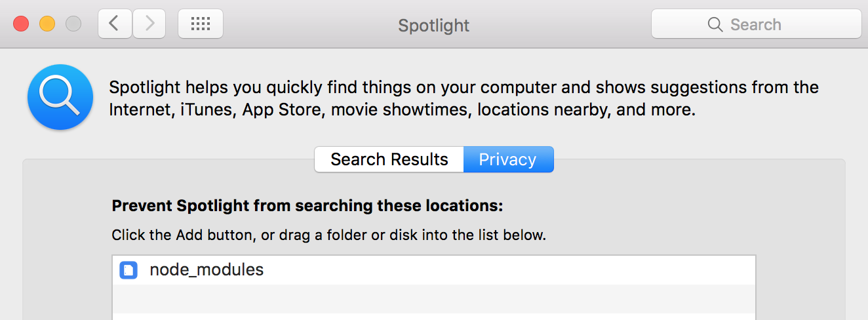Viewport: 868px width, 320px height.
Task: Click the node_modules blue file icon
Action: (128, 270)
